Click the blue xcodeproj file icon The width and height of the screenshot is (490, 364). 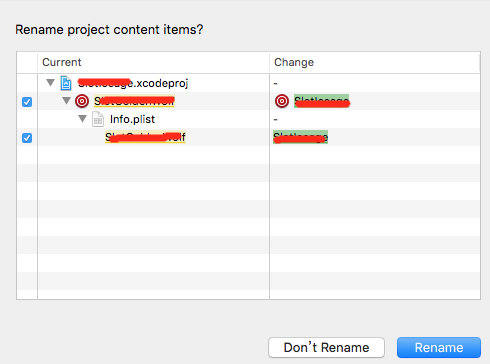coord(66,83)
